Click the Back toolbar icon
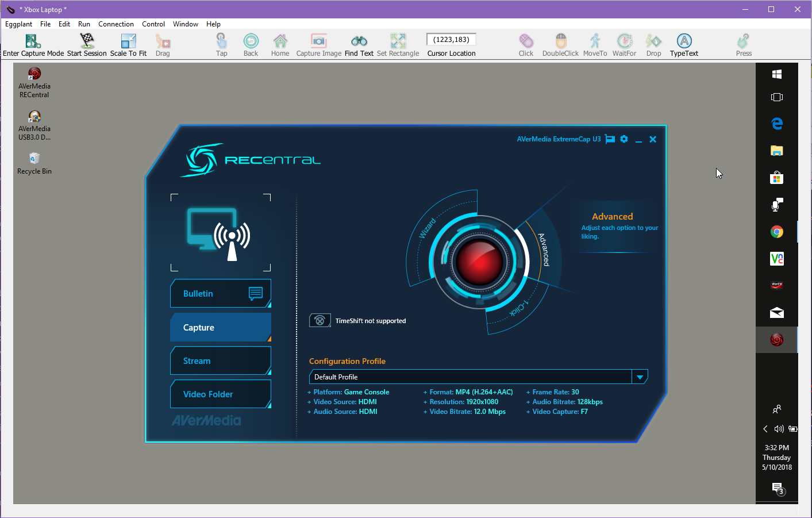The image size is (812, 518). (x=251, y=41)
